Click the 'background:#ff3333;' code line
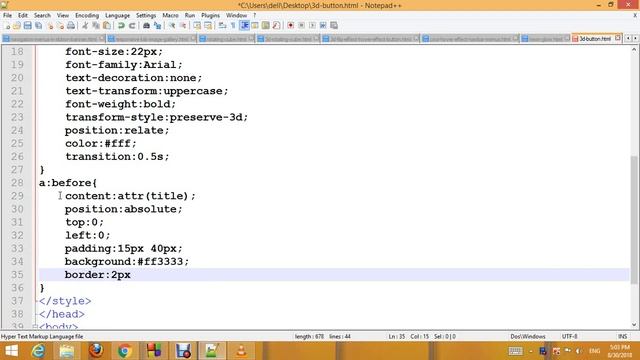The width and height of the screenshot is (640, 360). [127, 262]
